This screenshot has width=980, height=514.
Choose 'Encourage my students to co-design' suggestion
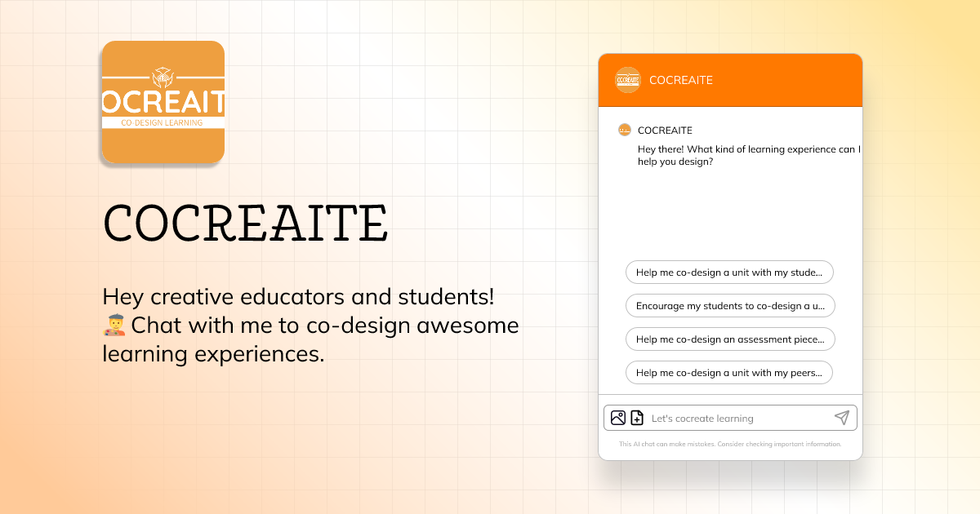(729, 306)
